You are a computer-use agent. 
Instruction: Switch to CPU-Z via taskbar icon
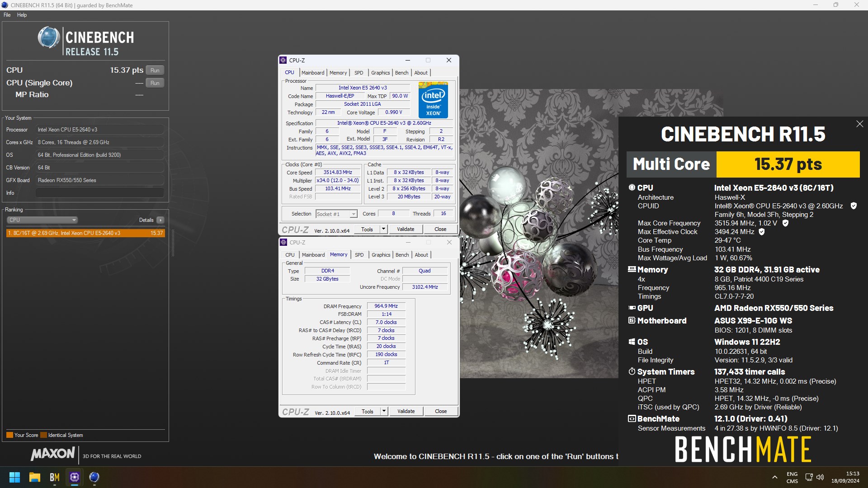75,477
